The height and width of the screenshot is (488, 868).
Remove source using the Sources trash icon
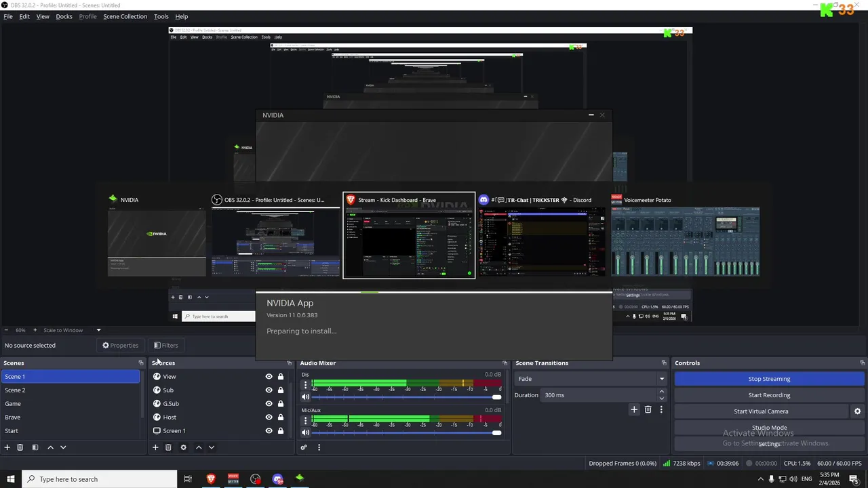168,447
